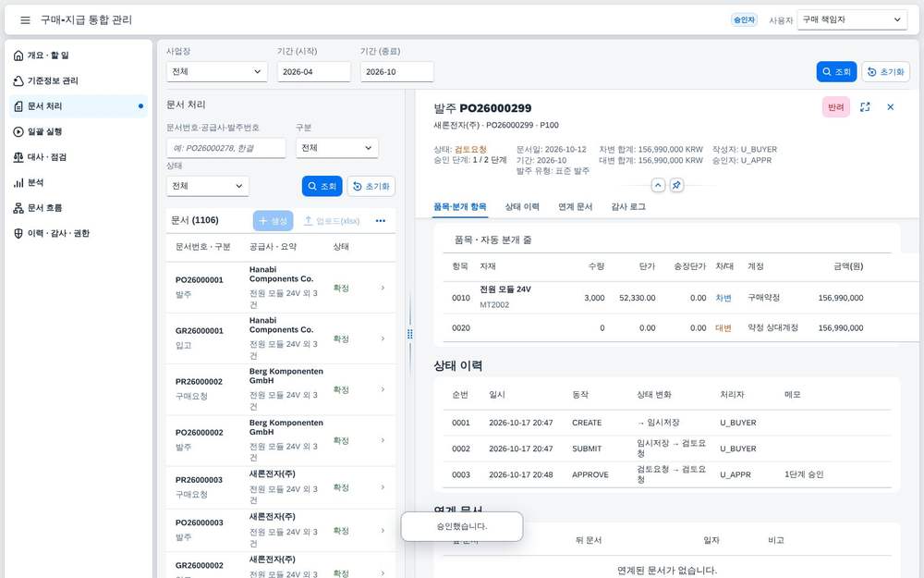924x578 pixels.
Task: Click the 승인자 role badge
Action: point(744,20)
